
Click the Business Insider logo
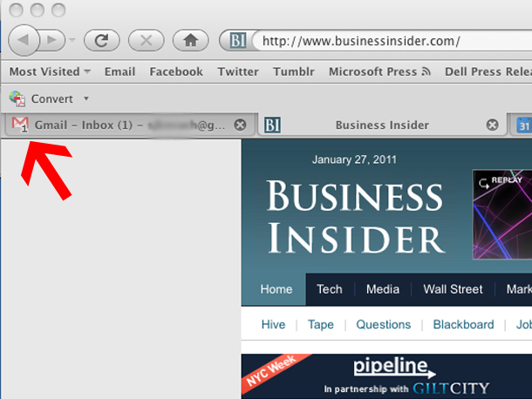click(x=355, y=217)
